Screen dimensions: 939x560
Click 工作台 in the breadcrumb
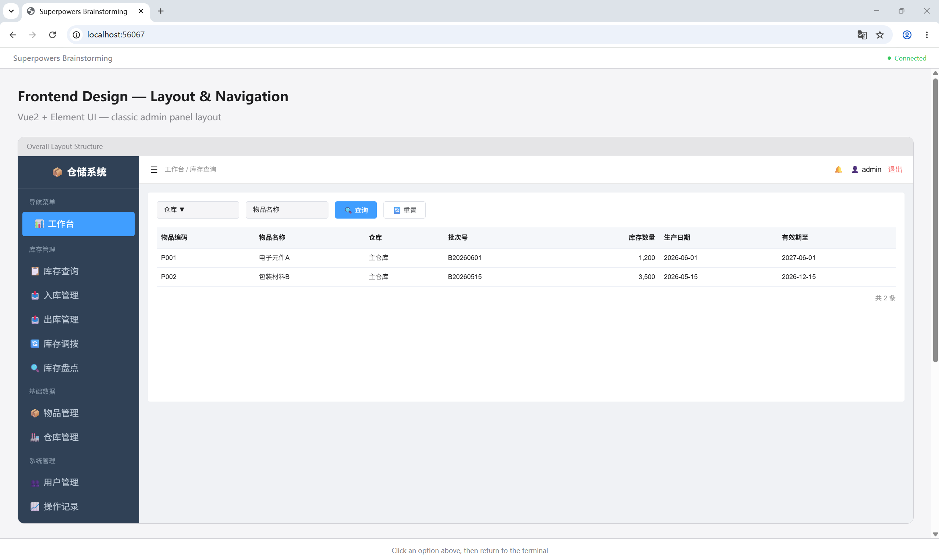(x=174, y=169)
